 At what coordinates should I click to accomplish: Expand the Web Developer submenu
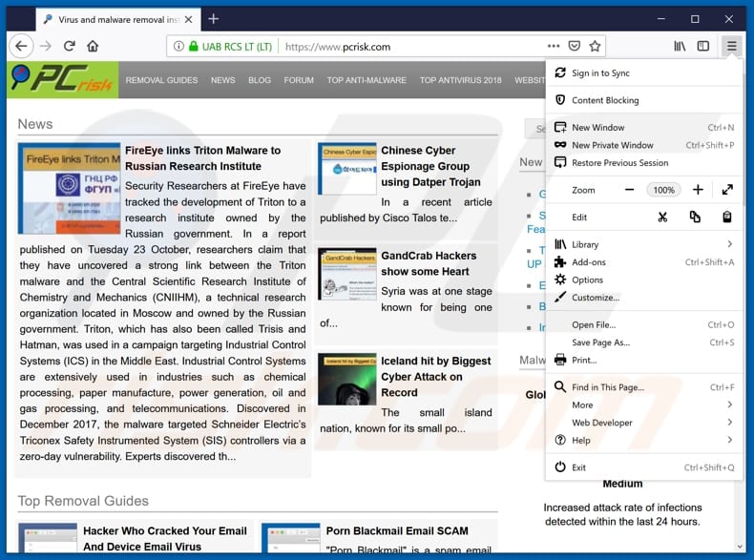(643, 423)
